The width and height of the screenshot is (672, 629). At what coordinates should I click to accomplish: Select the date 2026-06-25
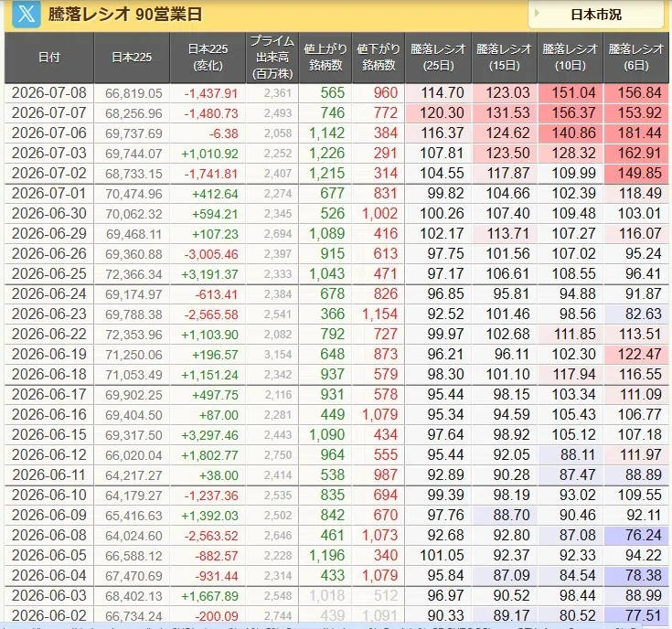pos(48,273)
